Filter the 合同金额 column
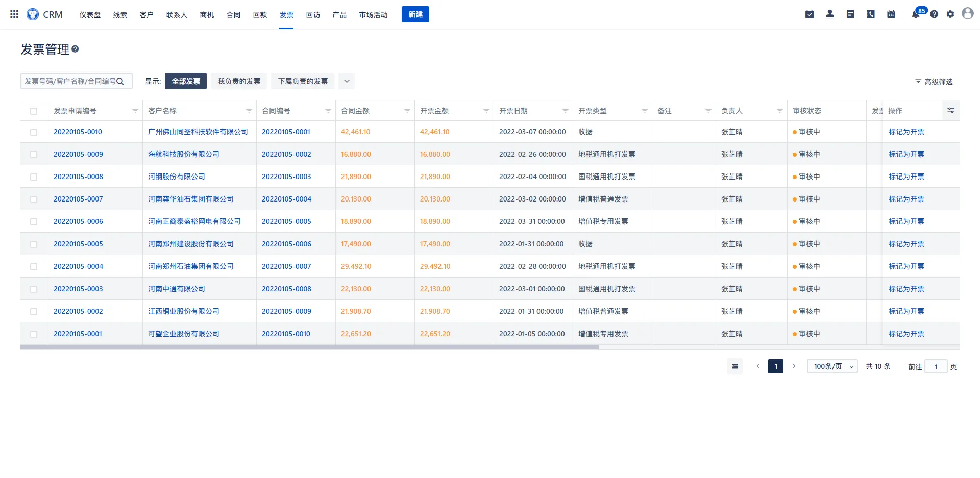 (x=407, y=111)
